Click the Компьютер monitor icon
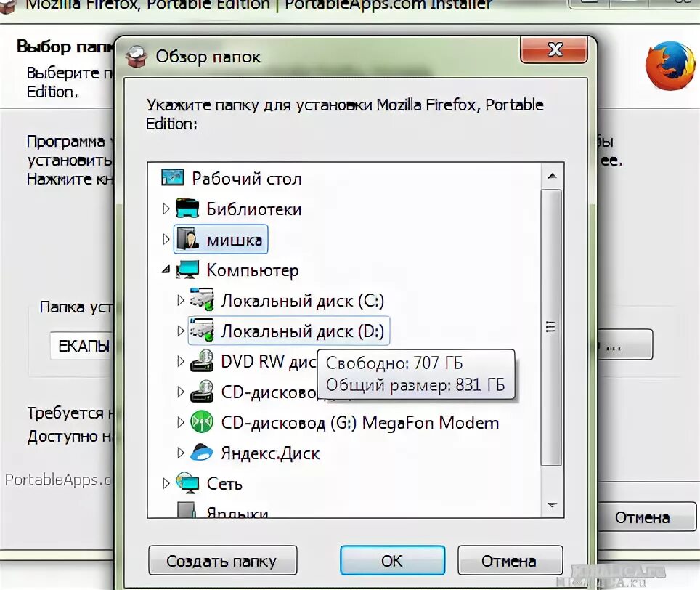 [x=187, y=270]
